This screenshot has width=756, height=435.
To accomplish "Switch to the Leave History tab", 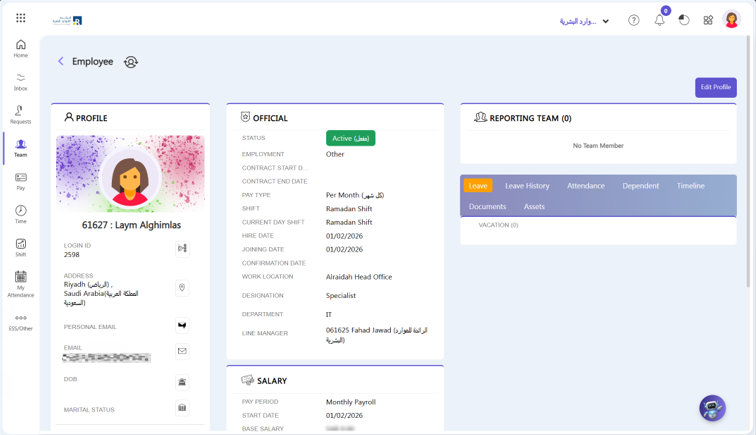I will [x=527, y=185].
